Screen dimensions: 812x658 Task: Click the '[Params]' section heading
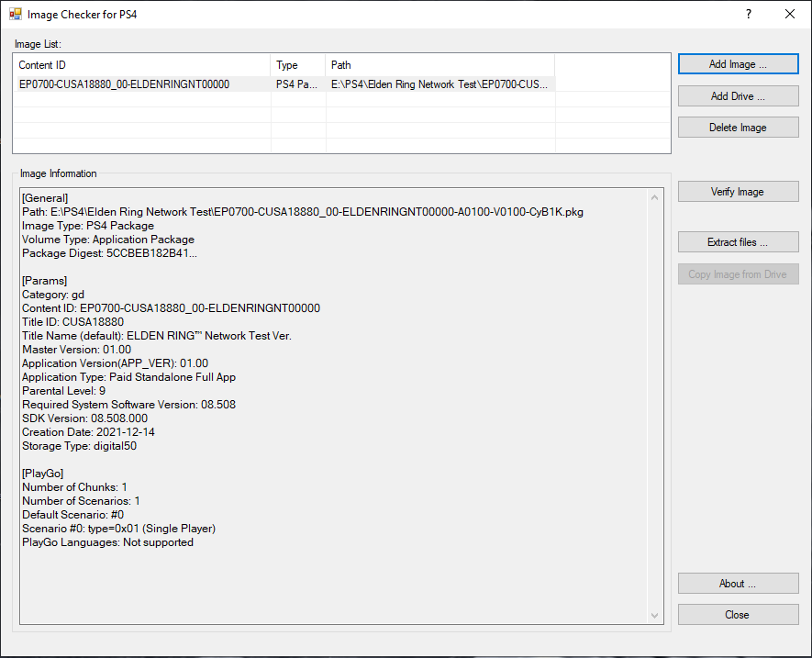[x=45, y=281]
